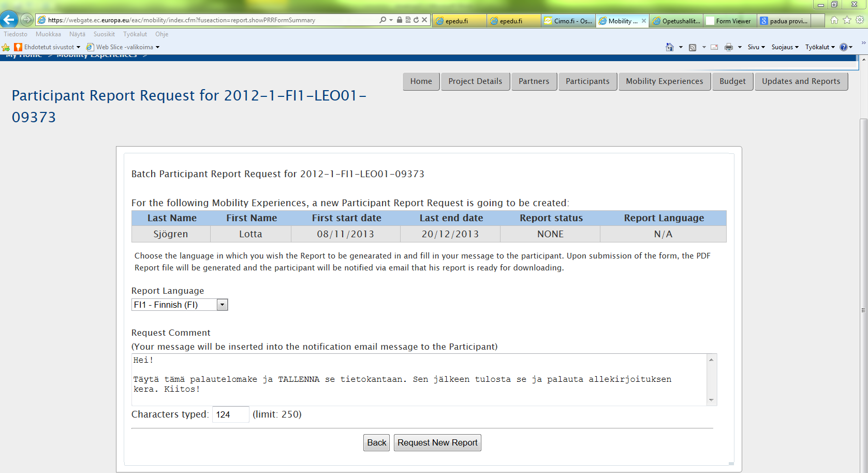868x473 pixels.
Task: Open Updates and Reports section
Action: click(801, 81)
